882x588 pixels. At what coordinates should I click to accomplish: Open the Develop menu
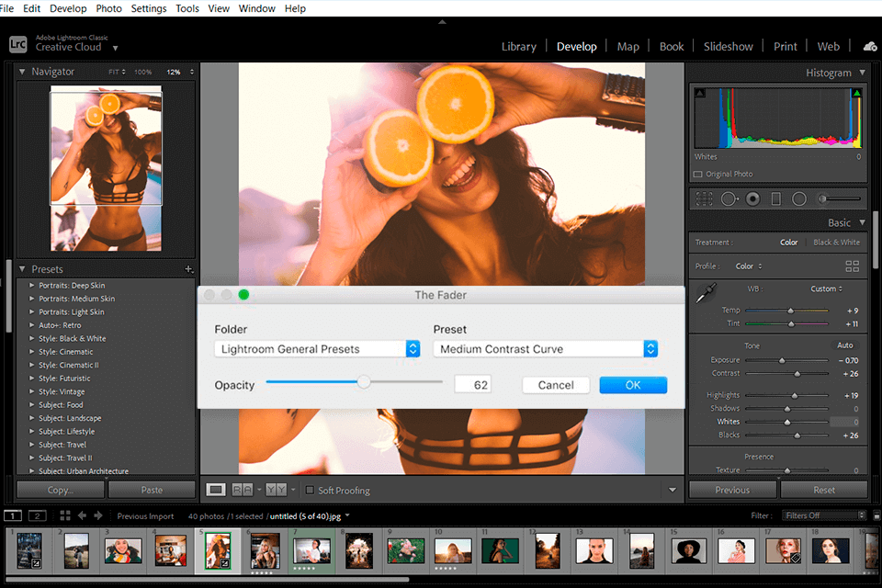tap(68, 8)
